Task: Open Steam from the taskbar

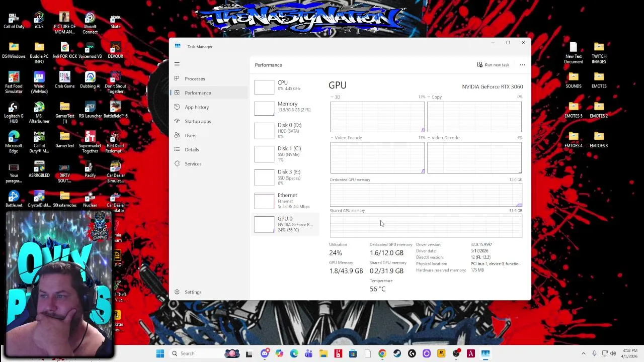Action: click(x=397, y=353)
